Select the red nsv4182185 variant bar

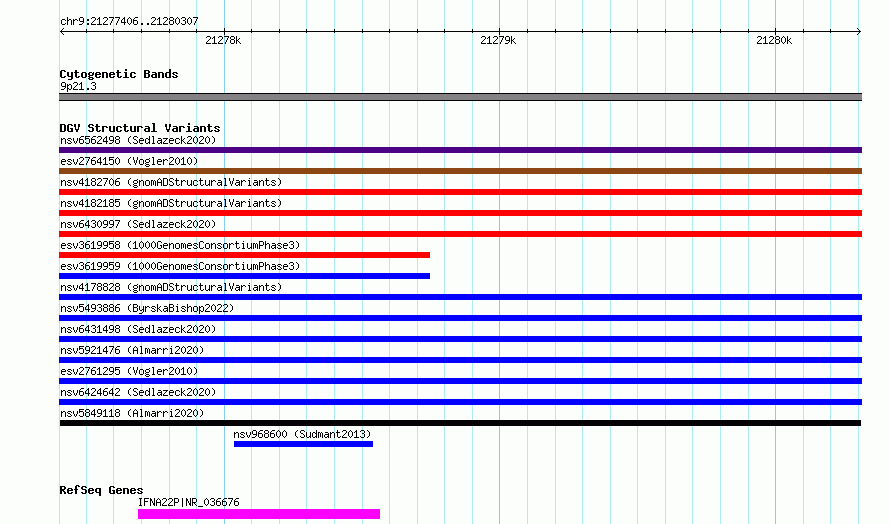pyautogui.click(x=460, y=213)
